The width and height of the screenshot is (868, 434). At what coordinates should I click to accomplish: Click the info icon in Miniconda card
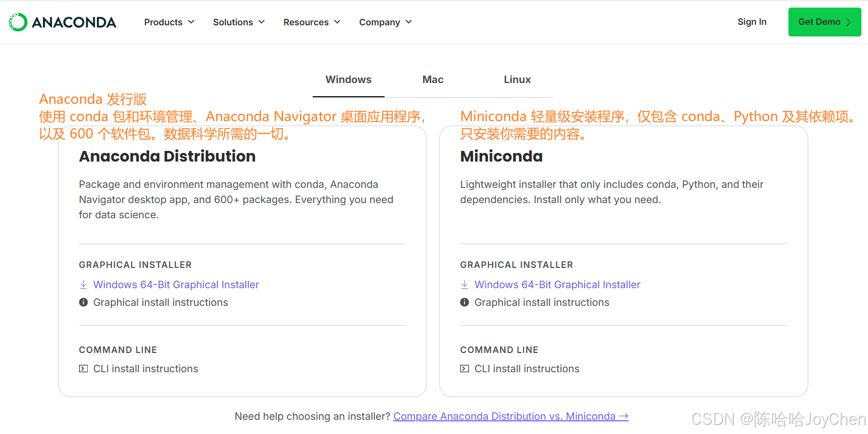coord(465,302)
